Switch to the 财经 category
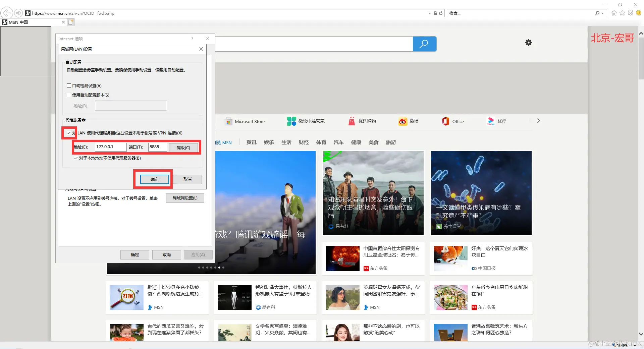Image resolution: width=644 pixels, height=349 pixels. click(304, 142)
